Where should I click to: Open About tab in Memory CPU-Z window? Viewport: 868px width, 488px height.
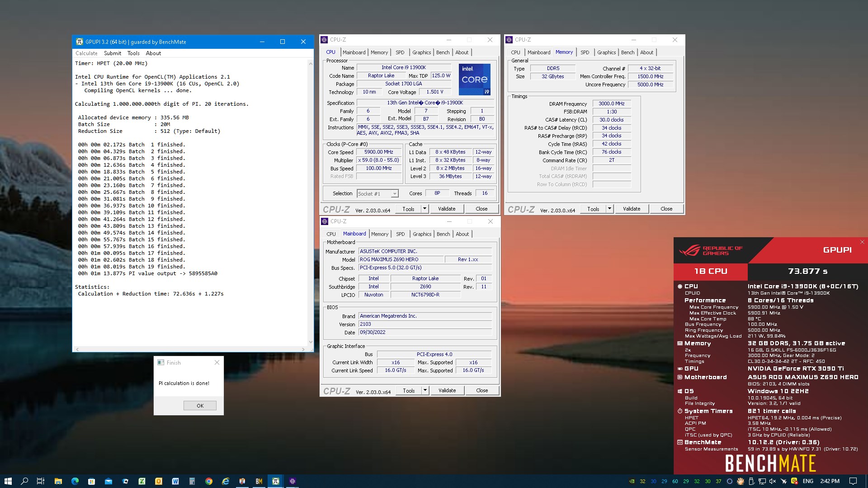(646, 52)
